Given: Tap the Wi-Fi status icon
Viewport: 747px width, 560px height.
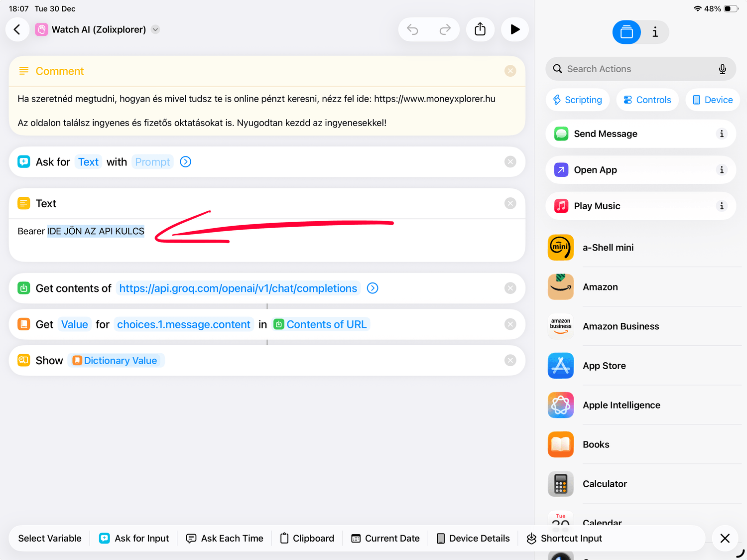Looking at the screenshot, I should pyautogui.click(x=697, y=8).
